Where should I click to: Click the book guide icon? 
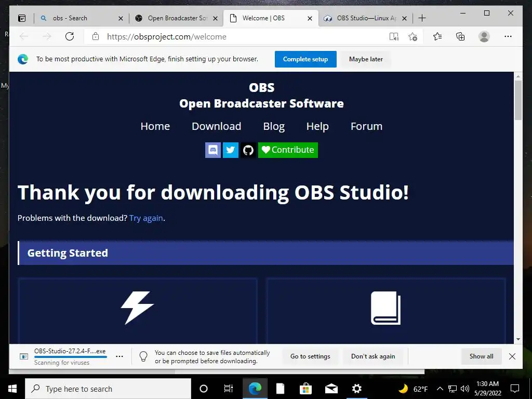[386, 308]
